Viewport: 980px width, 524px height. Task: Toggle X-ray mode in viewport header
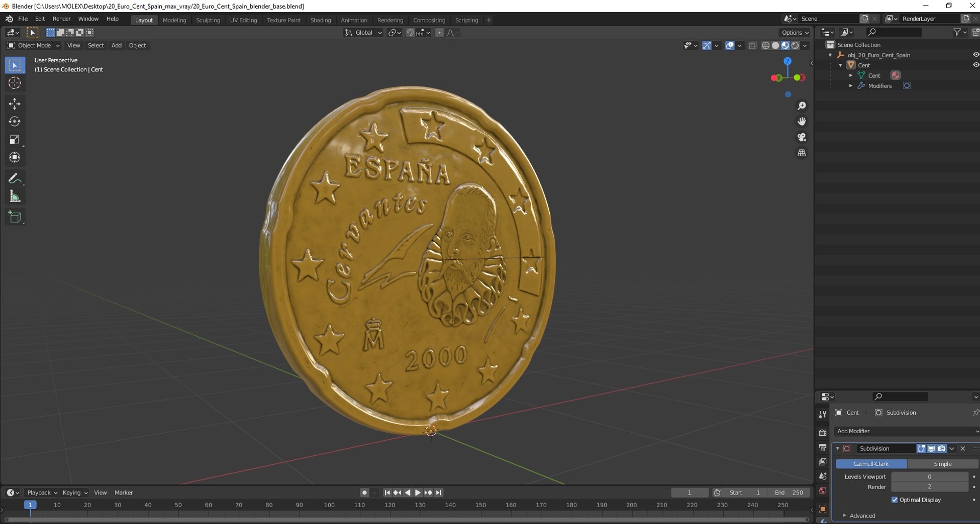(752, 45)
